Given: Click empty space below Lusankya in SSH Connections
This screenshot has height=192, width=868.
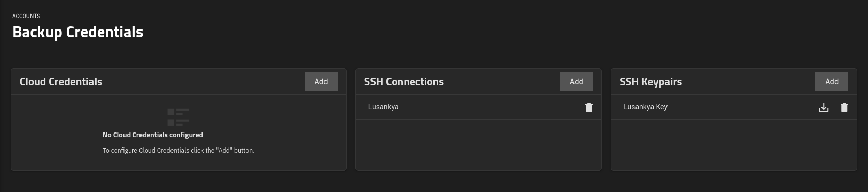Looking at the screenshot, I should [x=478, y=145].
